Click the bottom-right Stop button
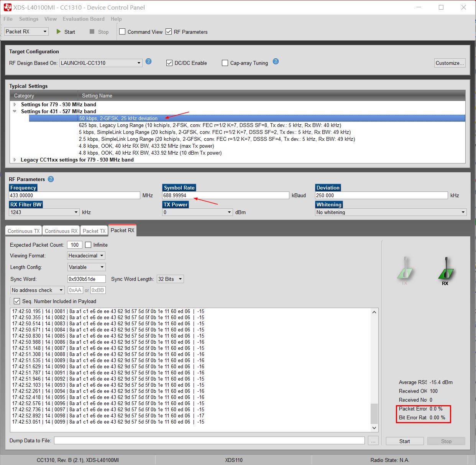Image resolution: width=476 pixels, height=465 pixels. (446, 441)
